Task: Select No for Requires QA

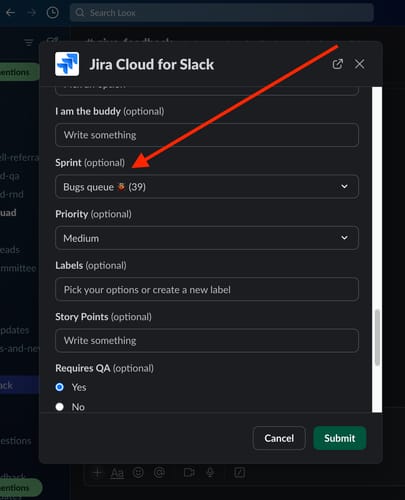Action: pyautogui.click(x=60, y=407)
